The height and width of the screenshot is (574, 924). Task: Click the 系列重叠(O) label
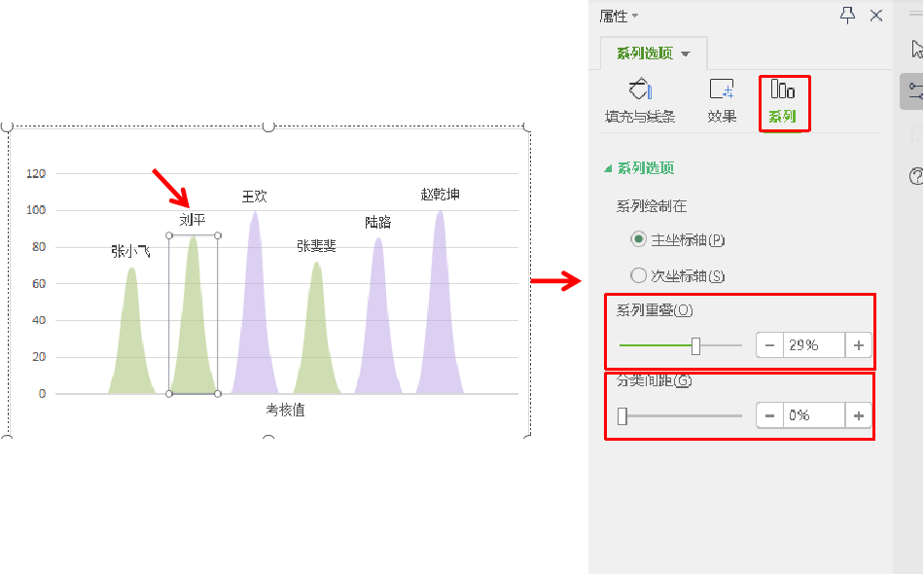[655, 310]
